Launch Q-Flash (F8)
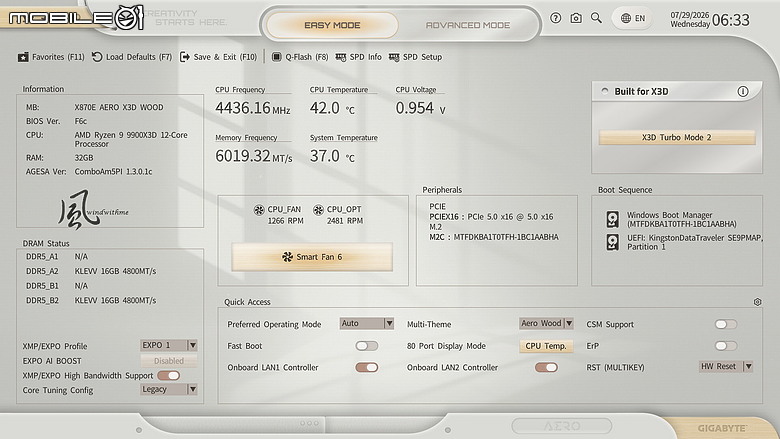780x439 pixels. click(300, 57)
